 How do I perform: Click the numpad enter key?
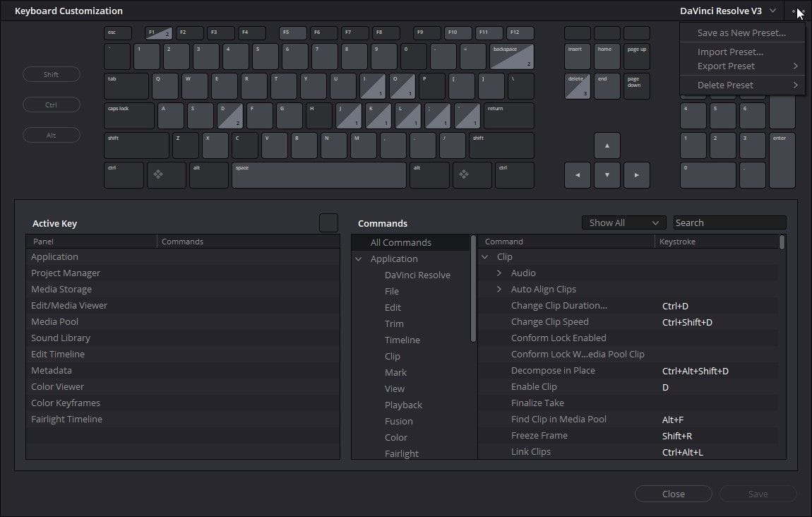pos(782,160)
